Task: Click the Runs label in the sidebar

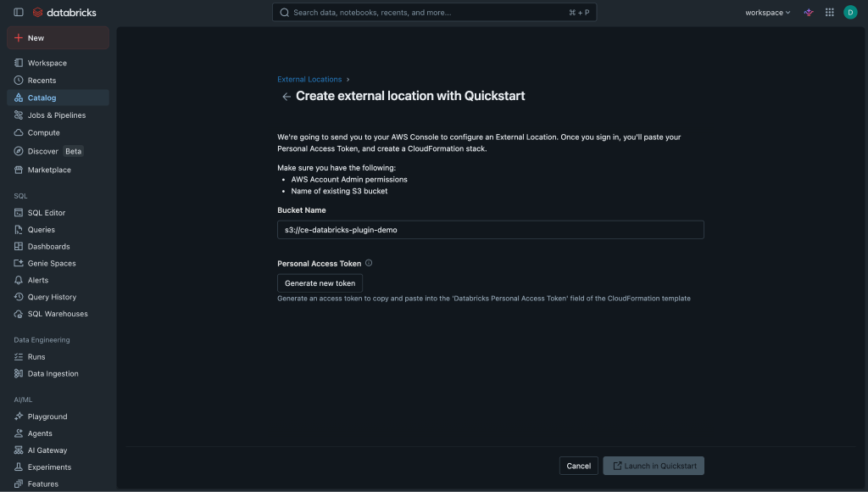Action: (36, 357)
